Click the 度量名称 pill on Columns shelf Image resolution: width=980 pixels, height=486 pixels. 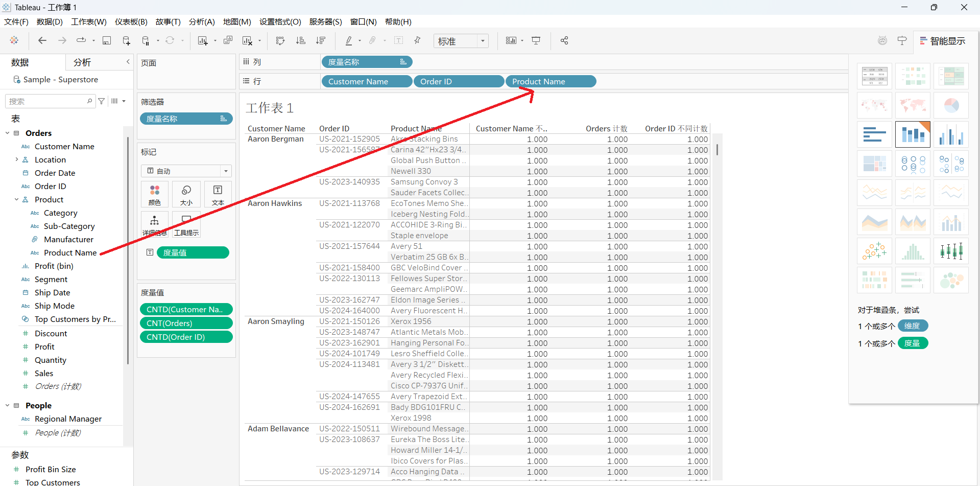(x=367, y=62)
